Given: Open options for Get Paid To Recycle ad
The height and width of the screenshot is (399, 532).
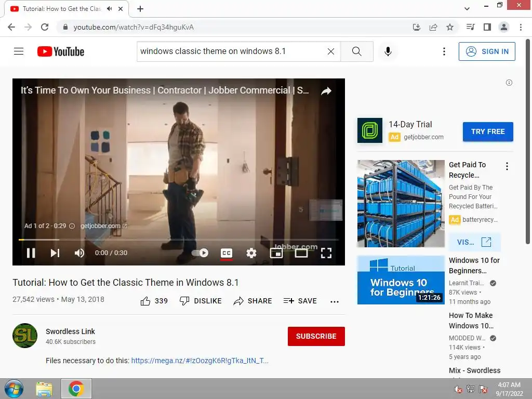Looking at the screenshot, I should pyautogui.click(x=507, y=166).
